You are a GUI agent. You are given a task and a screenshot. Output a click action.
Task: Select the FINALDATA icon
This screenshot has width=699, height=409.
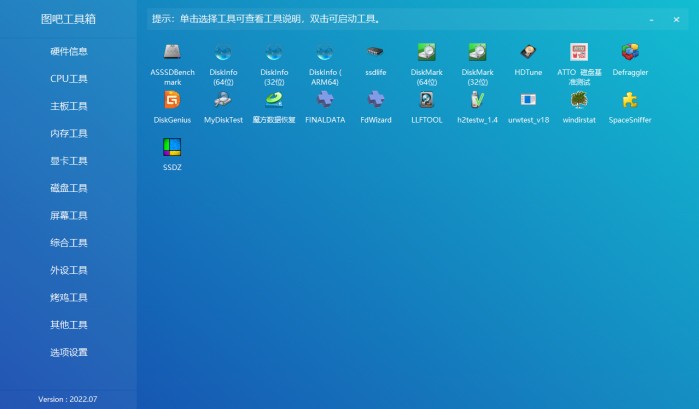(325, 100)
